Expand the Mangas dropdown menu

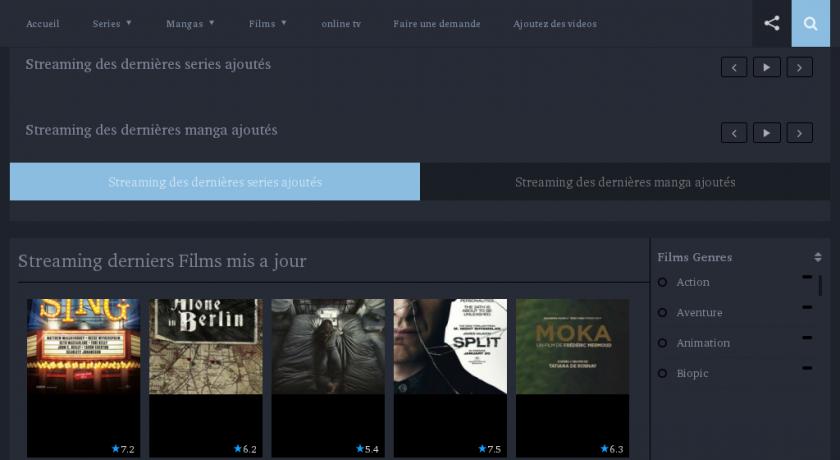190,24
